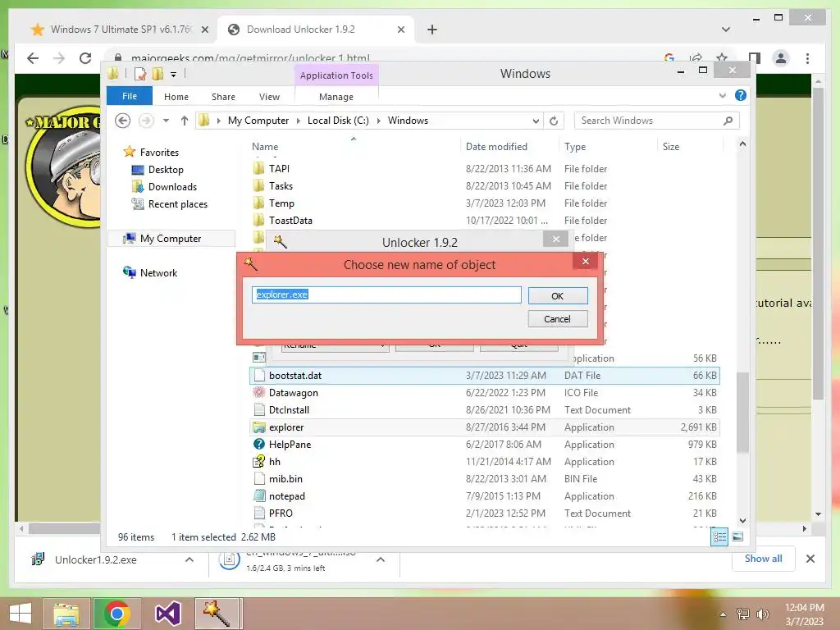
Task: Refresh the Windows folder view
Action: [x=554, y=121]
